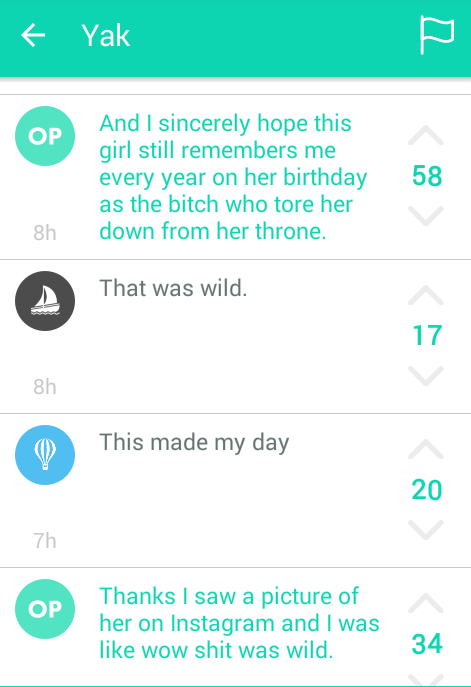The width and height of the screenshot is (471, 687).
Task: Tap the OP badge on first comment
Action: click(45, 136)
